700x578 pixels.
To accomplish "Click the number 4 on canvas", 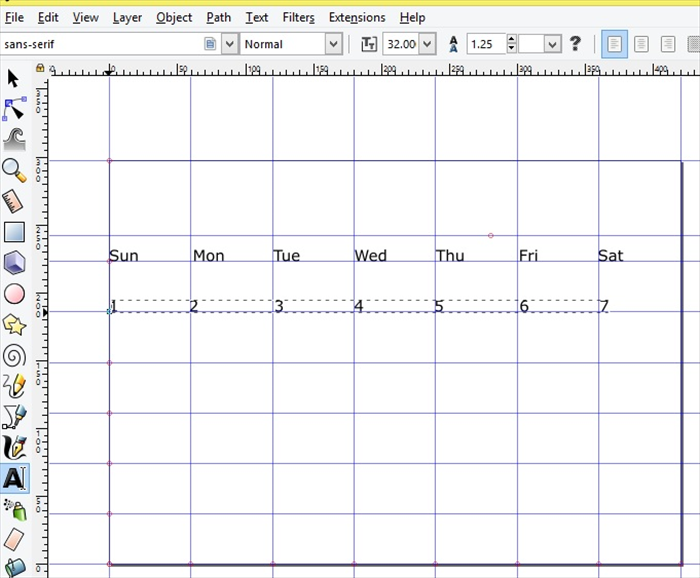I will (358, 306).
